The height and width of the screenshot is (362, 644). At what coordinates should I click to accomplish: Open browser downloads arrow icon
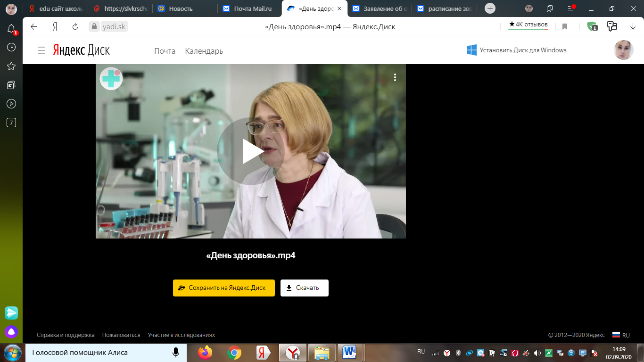coord(633,27)
